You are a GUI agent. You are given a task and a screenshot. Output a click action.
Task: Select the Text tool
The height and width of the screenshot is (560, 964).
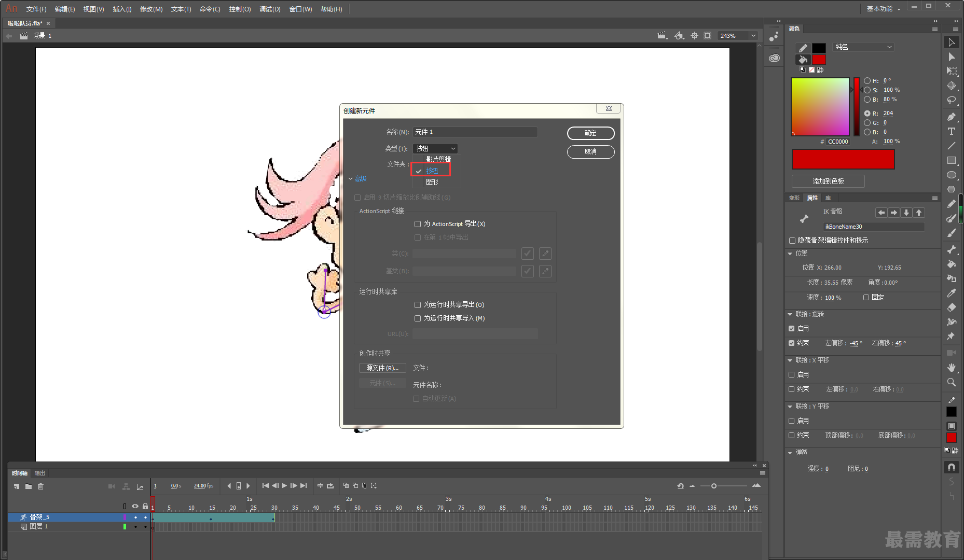952,131
